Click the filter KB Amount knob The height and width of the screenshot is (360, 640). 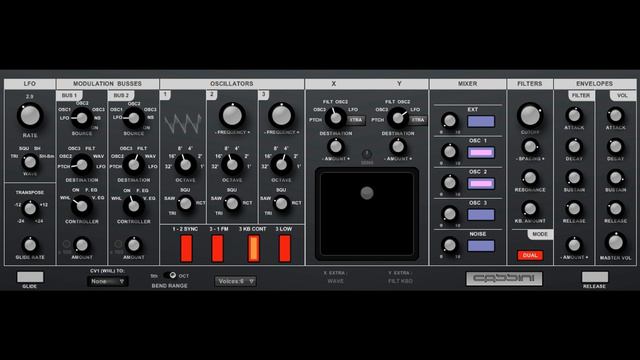click(x=530, y=209)
